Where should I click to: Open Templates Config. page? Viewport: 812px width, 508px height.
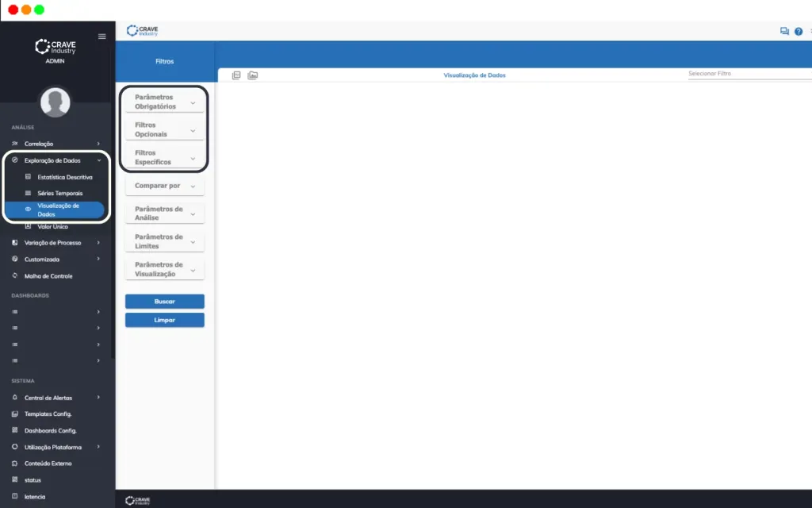[x=48, y=414]
